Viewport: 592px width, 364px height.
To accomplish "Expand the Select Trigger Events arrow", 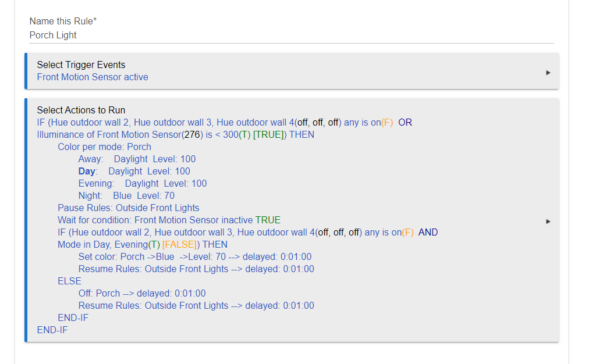I will (x=548, y=73).
